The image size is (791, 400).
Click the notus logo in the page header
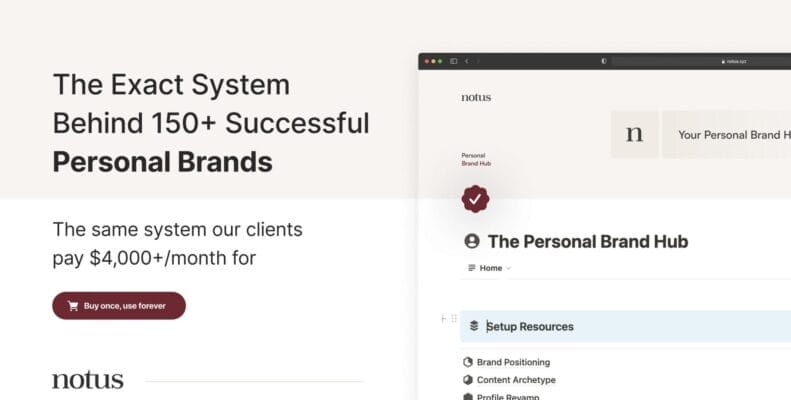(x=476, y=98)
